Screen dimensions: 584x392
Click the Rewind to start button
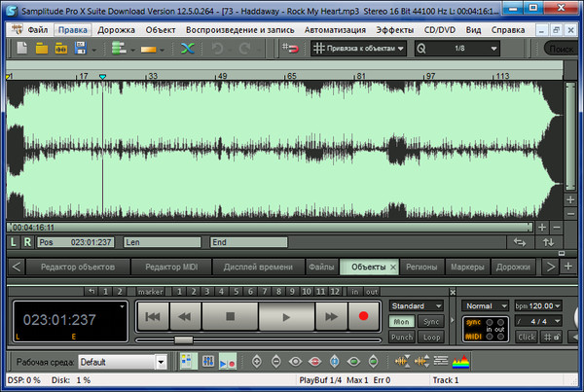point(152,316)
